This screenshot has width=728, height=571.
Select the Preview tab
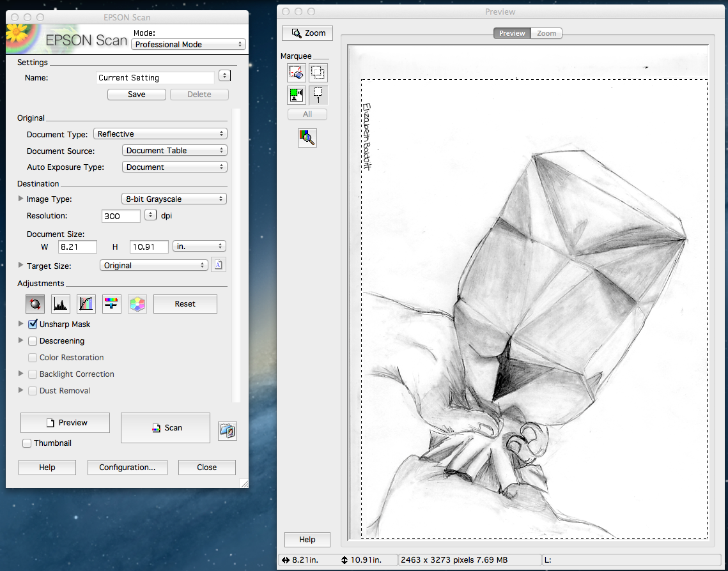click(512, 33)
